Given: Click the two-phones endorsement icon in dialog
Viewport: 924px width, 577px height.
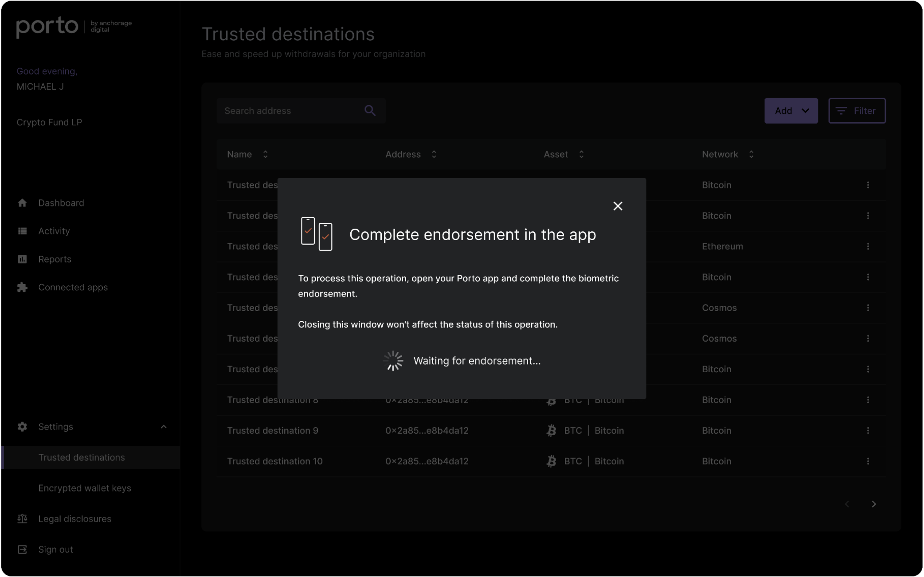Looking at the screenshot, I should [317, 234].
